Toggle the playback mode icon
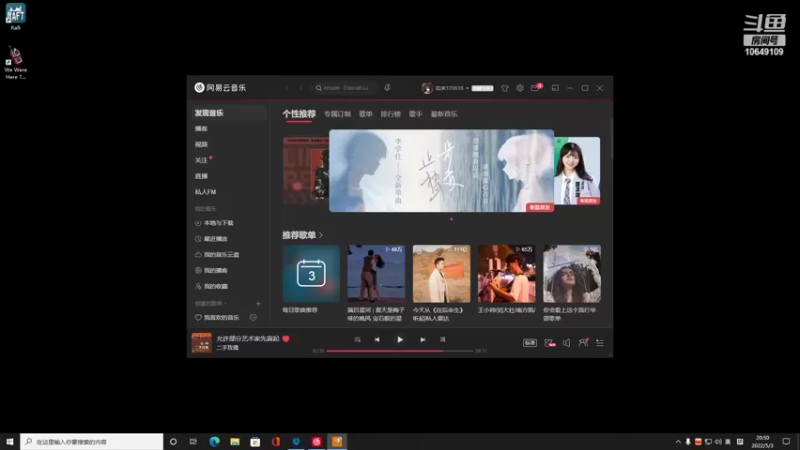Viewport: 800px width, 450px height. 357,339
